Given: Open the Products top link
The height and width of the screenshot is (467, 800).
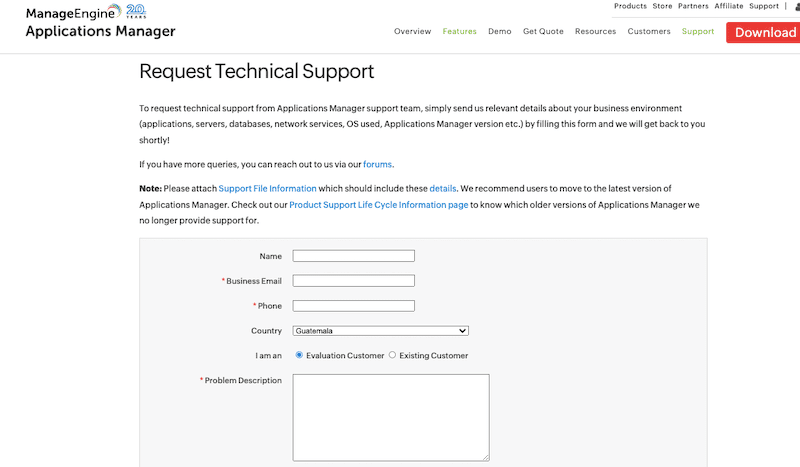Looking at the screenshot, I should 630,6.
